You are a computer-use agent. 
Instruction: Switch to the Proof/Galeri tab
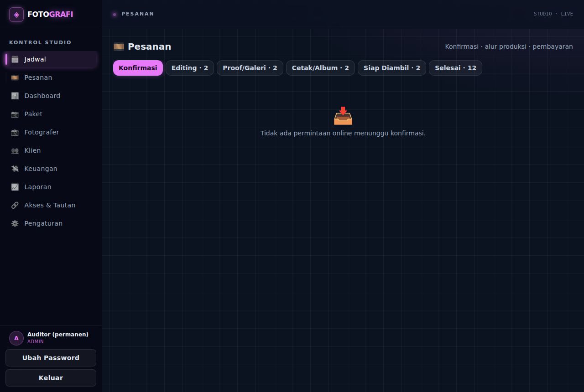250,68
